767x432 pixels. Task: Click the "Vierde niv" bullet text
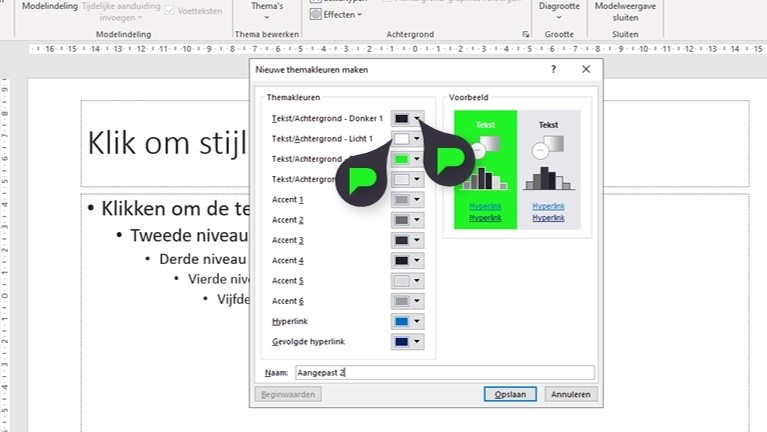pyautogui.click(x=219, y=279)
